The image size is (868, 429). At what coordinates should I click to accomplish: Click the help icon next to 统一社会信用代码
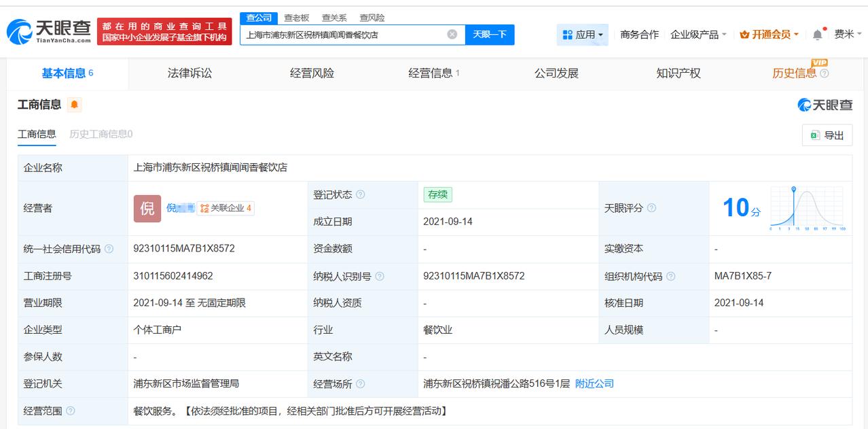pos(109,250)
